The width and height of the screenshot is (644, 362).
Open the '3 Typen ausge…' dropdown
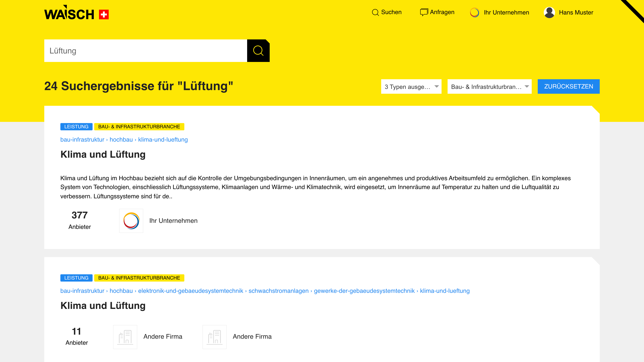pyautogui.click(x=411, y=87)
